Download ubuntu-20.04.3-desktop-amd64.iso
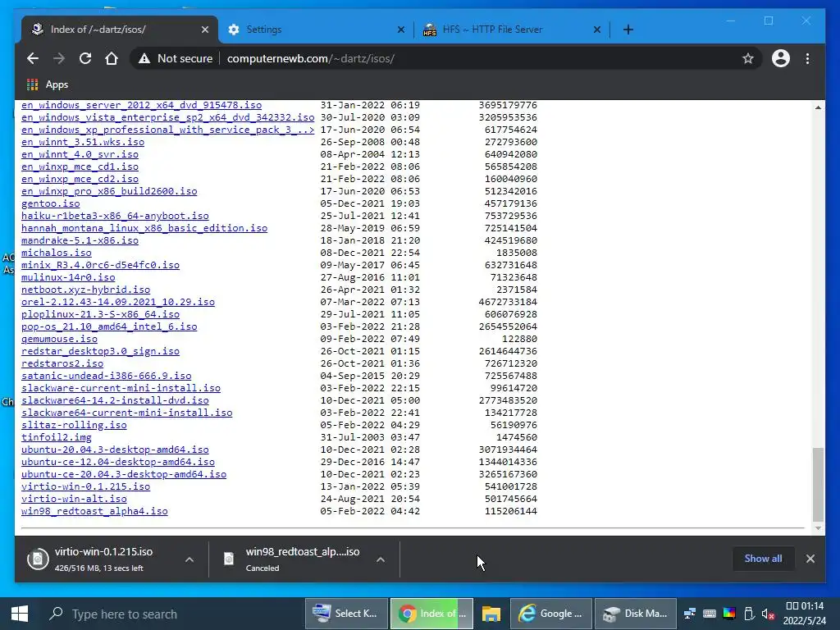 (x=115, y=450)
